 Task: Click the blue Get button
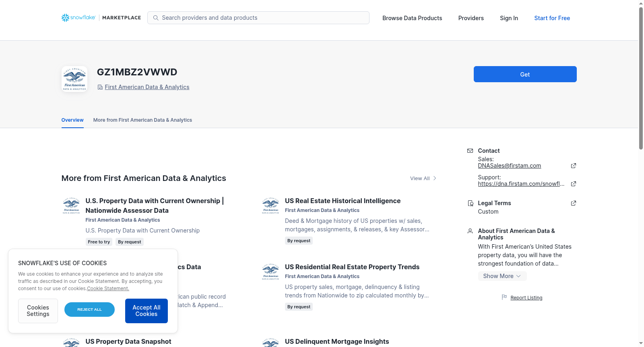(525, 74)
